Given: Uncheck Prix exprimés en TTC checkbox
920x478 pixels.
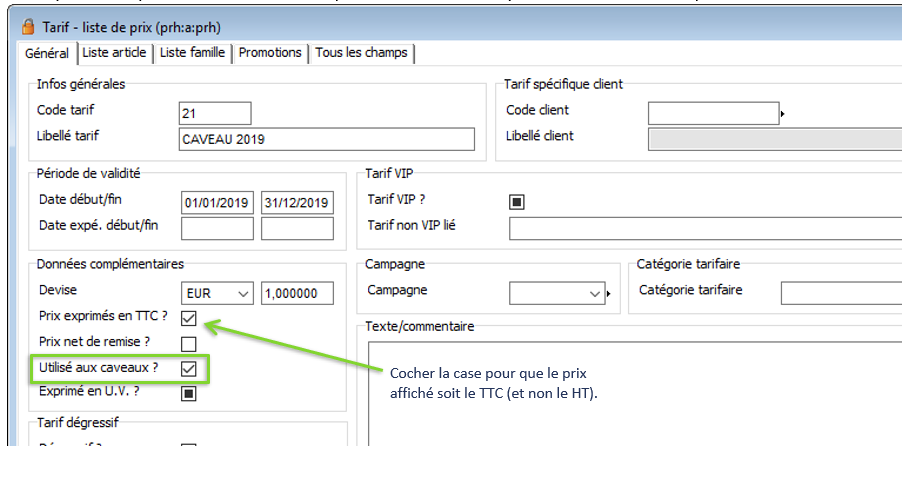Looking at the screenshot, I should pos(189,319).
